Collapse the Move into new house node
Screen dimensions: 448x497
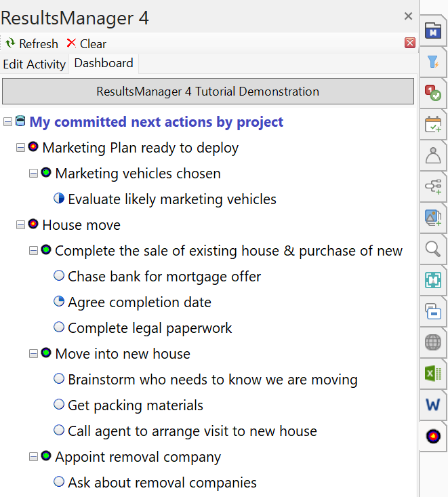(x=33, y=354)
